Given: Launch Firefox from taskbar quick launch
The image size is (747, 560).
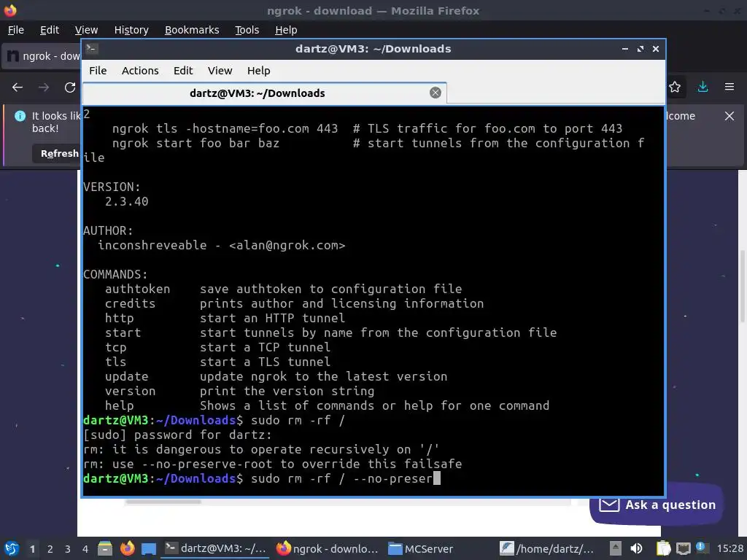Looking at the screenshot, I should [x=127, y=548].
